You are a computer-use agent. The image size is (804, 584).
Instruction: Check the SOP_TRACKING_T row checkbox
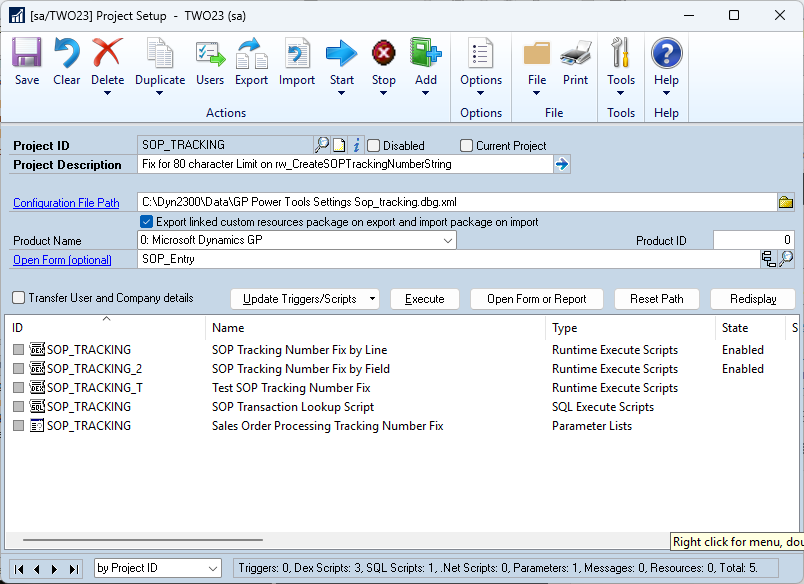tap(18, 388)
